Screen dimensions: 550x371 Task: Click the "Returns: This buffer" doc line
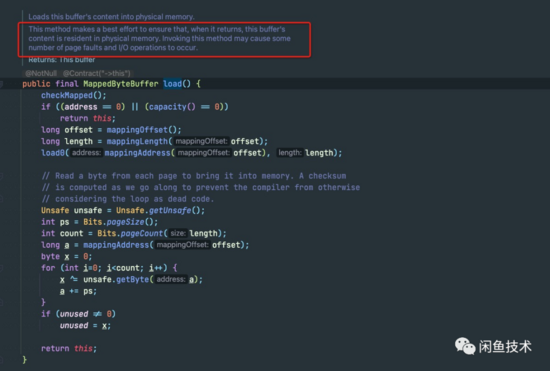click(62, 60)
